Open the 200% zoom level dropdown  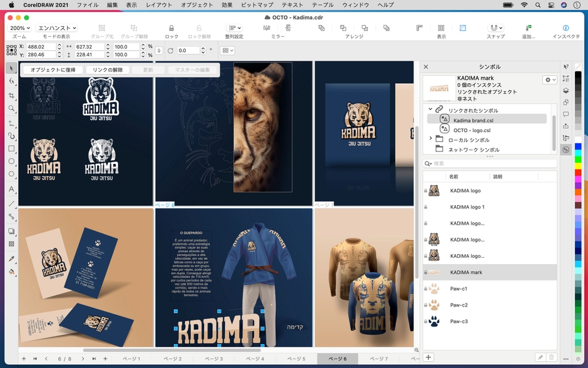[20, 28]
